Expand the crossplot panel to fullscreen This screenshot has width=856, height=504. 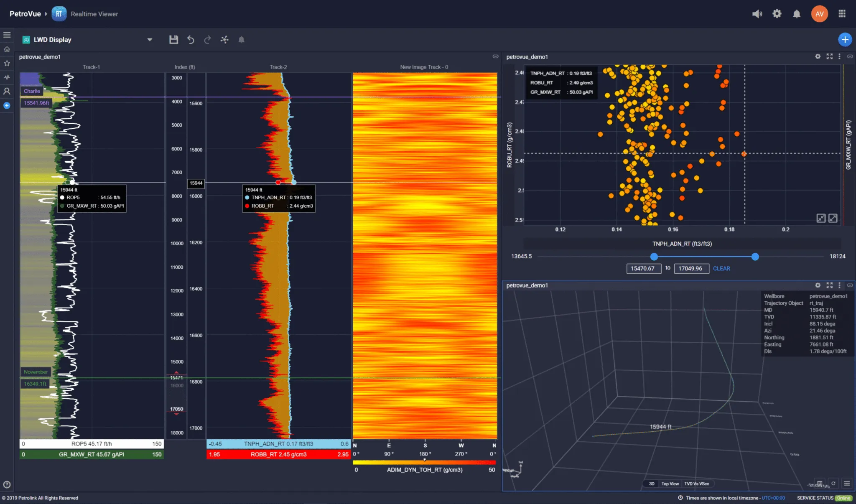pyautogui.click(x=829, y=56)
